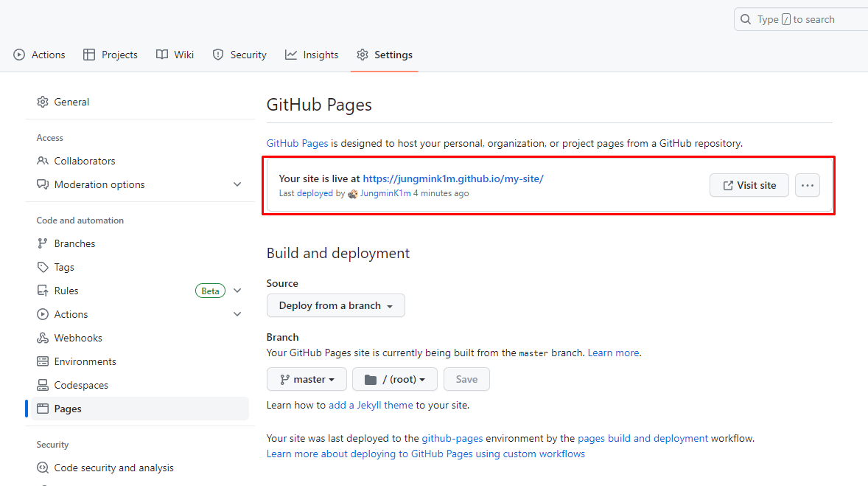868x486 pixels.
Task: Click the Beta badge beside Rules
Action: 210,291
